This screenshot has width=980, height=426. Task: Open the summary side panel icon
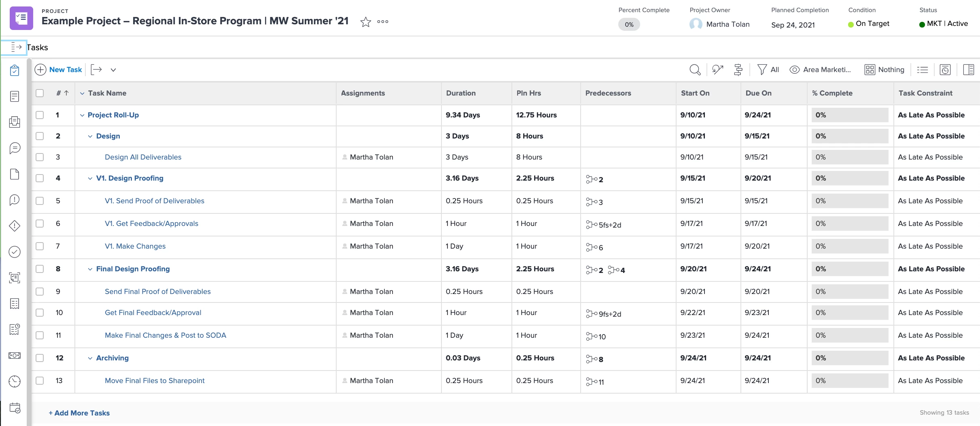coord(969,70)
